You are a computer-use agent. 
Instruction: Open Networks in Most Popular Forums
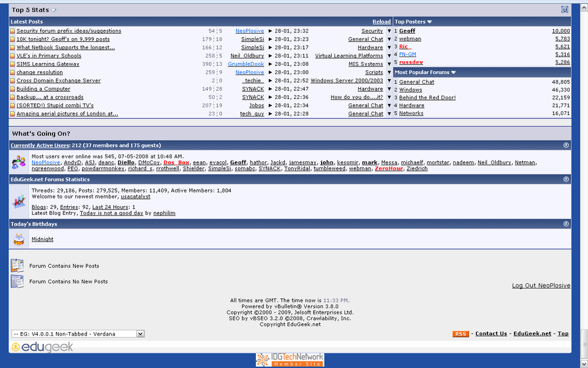pos(411,114)
